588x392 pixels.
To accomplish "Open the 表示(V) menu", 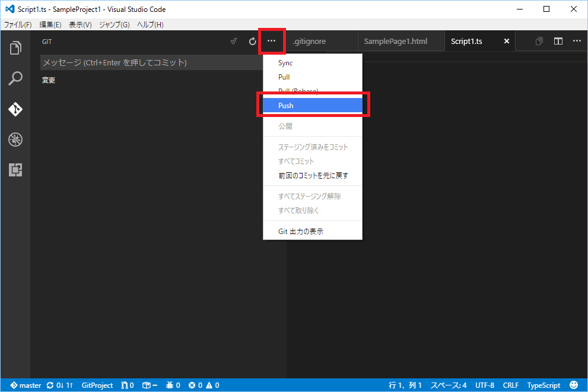I will [x=80, y=25].
